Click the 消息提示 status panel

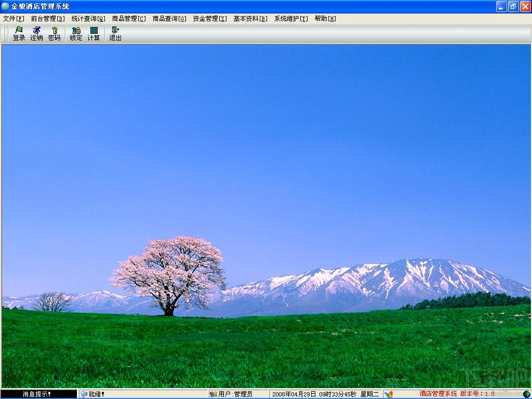[x=39, y=394]
